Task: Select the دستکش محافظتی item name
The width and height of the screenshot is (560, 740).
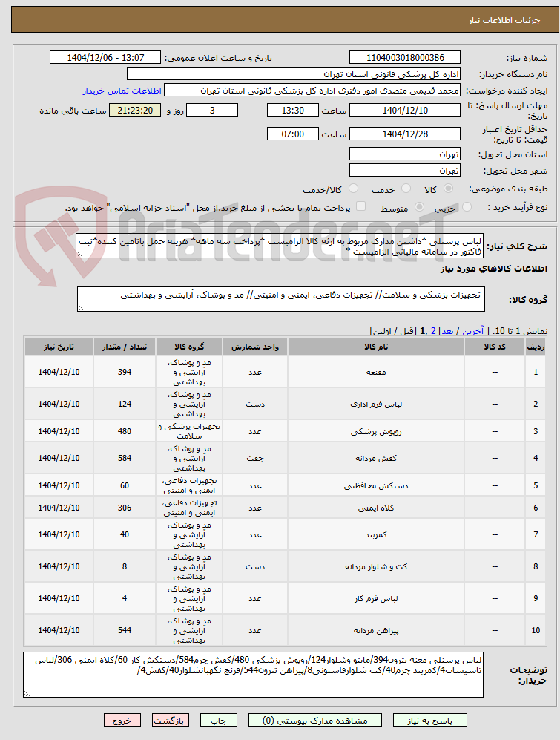Action: (376, 485)
